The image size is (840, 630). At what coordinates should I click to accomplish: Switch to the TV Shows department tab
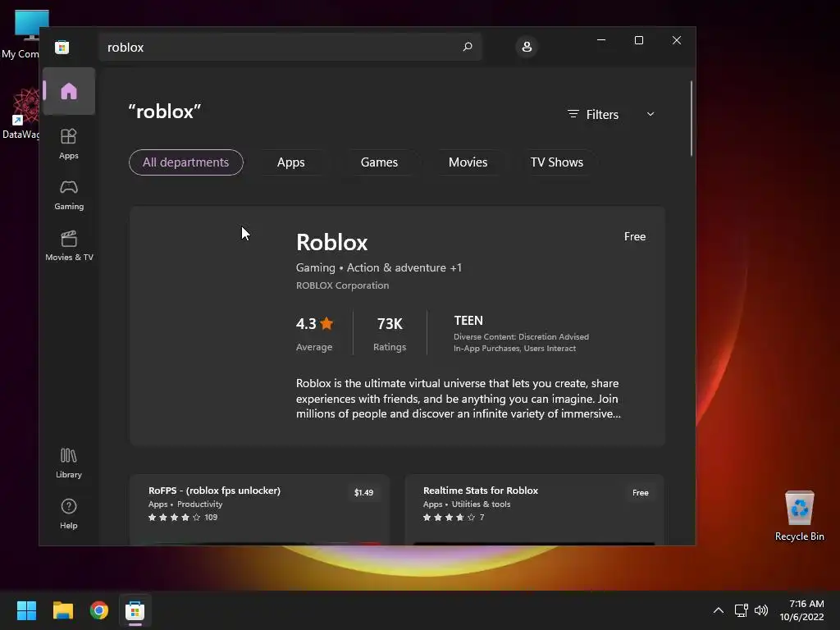557,162
